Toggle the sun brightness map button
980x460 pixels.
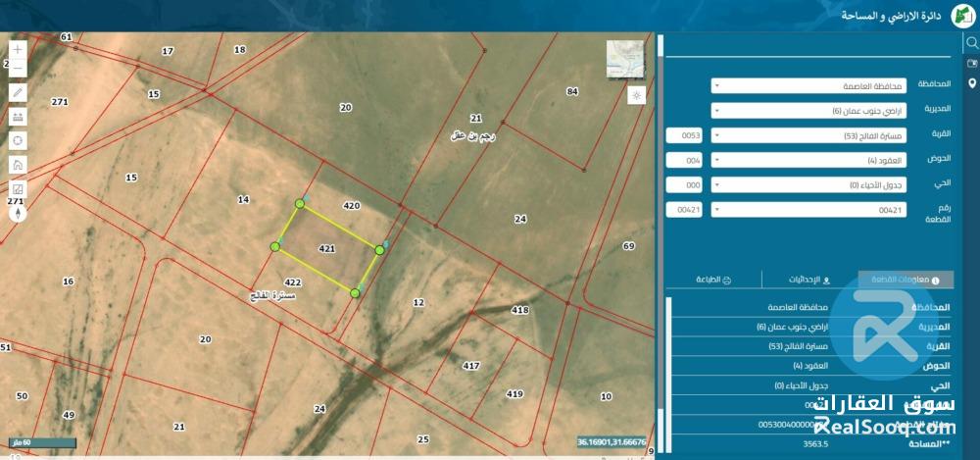pos(636,96)
